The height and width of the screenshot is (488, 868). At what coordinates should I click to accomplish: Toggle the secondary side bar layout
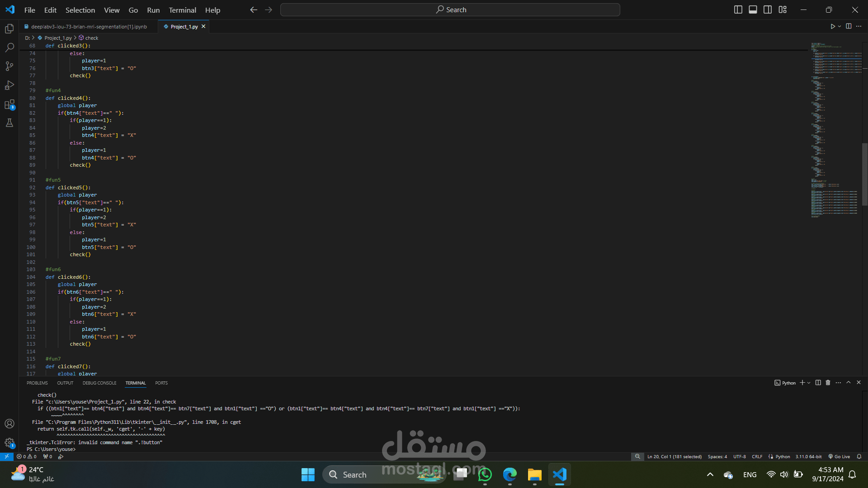click(x=768, y=9)
